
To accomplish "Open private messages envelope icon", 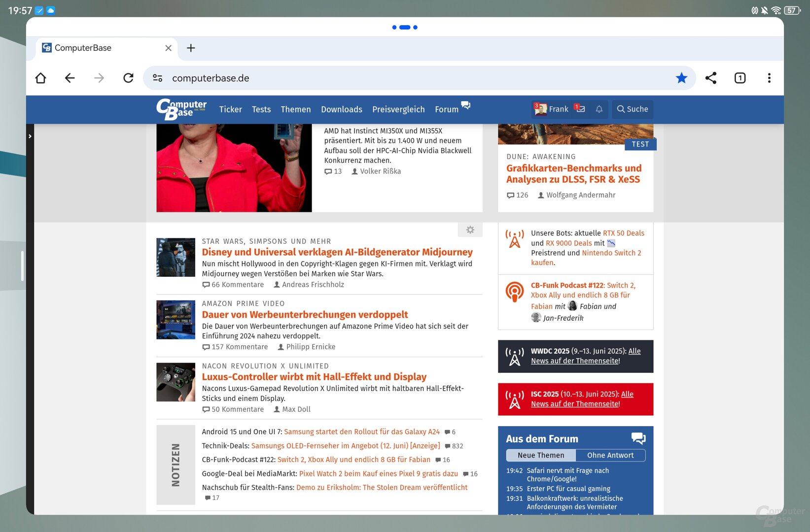I will pos(580,108).
